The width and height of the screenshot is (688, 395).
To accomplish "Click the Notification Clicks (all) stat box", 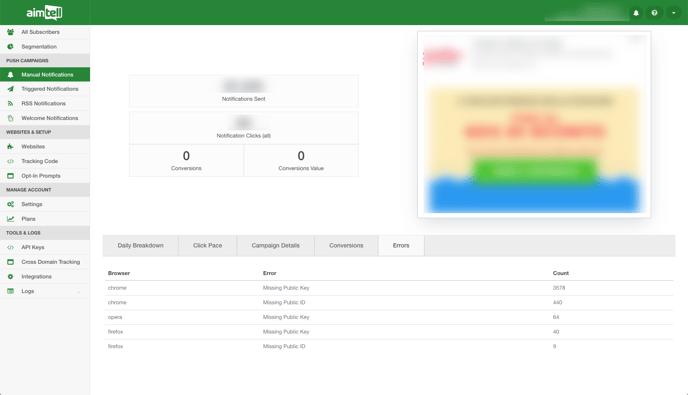I will point(244,128).
